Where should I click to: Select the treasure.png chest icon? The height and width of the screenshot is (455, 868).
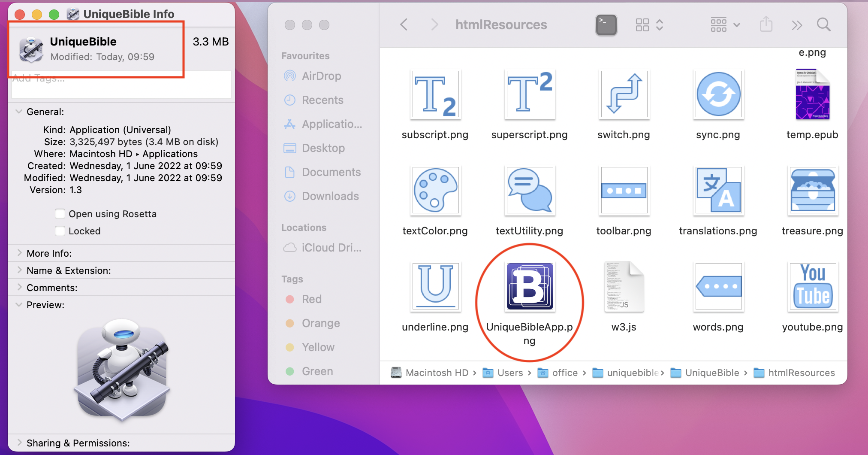[813, 191]
